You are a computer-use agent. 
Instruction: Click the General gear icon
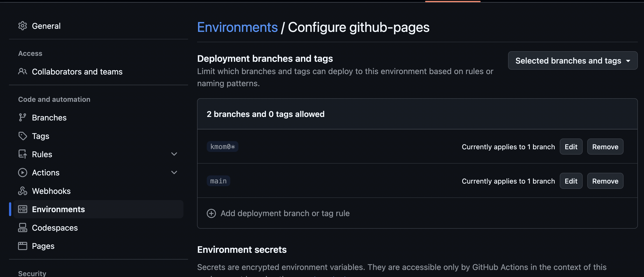[x=22, y=26]
